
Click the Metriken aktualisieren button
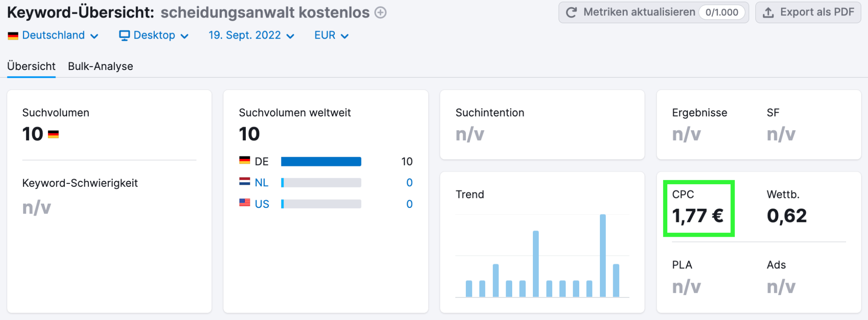(654, 12)
